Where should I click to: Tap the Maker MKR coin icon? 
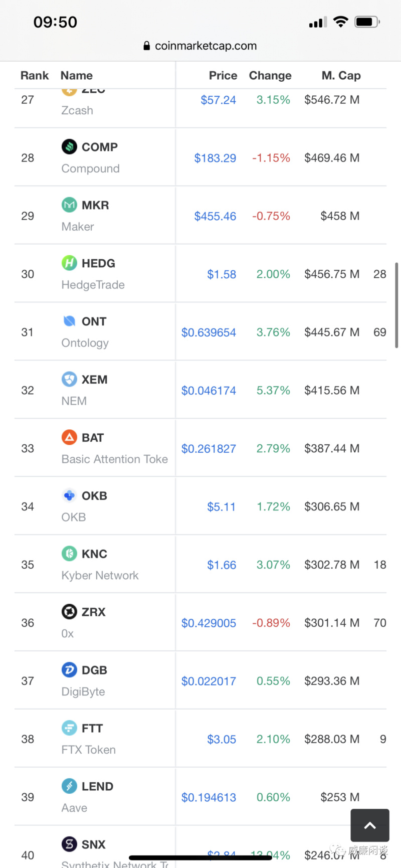point(69,205)
